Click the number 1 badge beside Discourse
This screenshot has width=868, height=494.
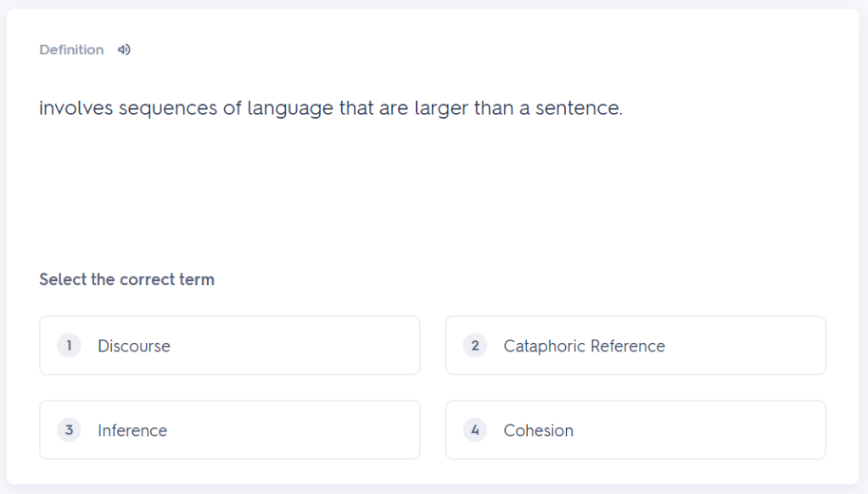click(69, 345)
